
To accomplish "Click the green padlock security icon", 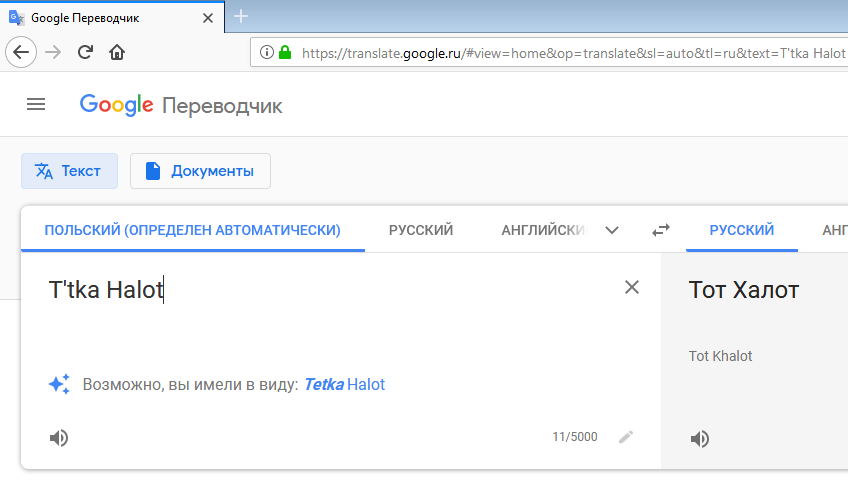I will pos(285,52).
